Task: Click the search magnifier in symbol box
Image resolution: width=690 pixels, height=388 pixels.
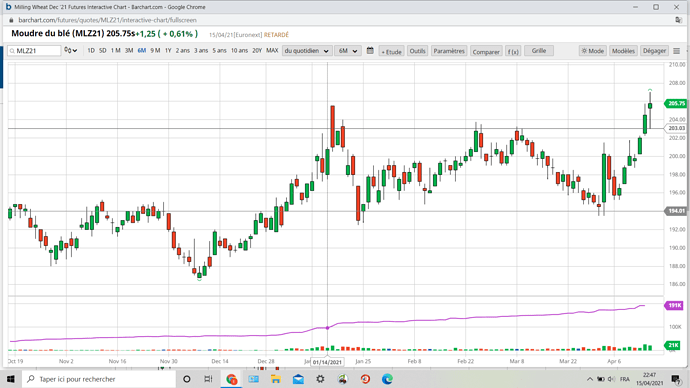Action: click(x=12, y=51)
